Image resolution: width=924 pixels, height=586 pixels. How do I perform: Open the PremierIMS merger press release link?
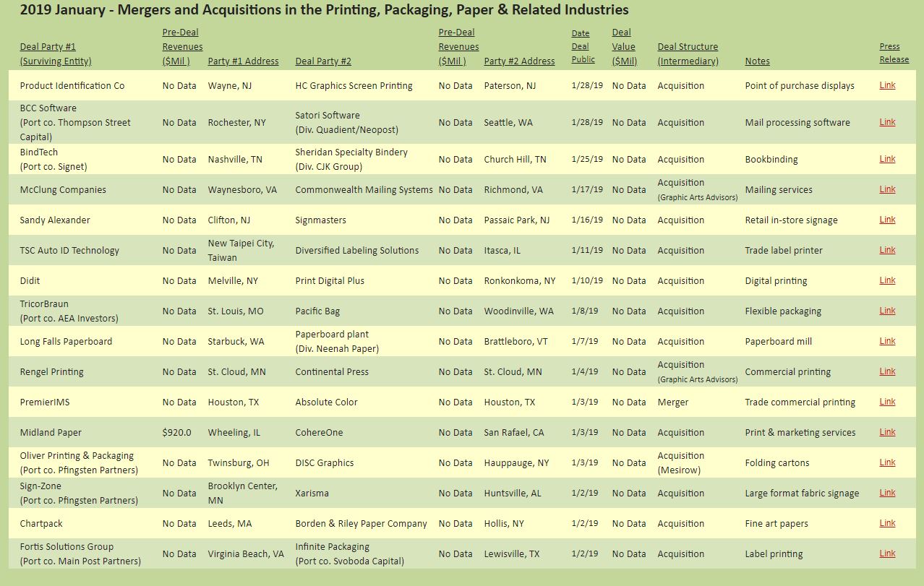(x=887, y=402)
